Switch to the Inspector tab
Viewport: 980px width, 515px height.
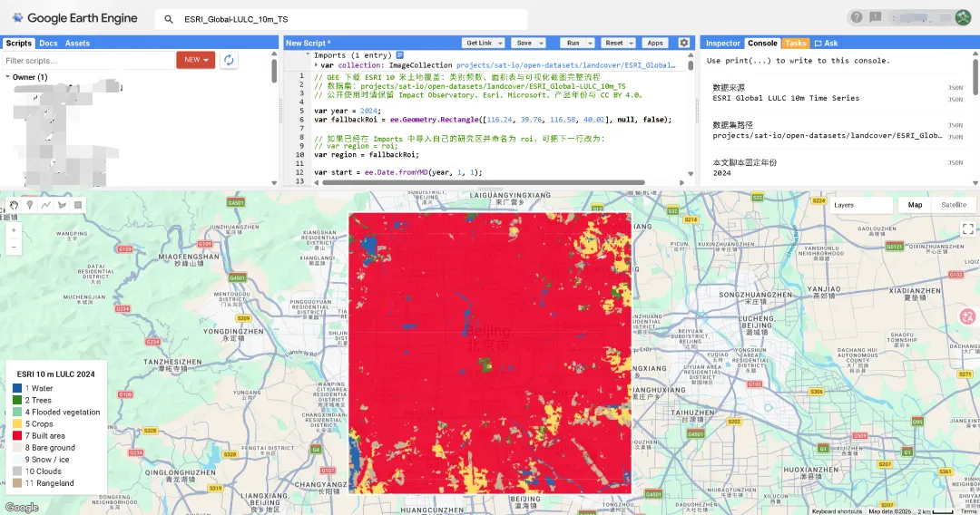click(722, 44)
